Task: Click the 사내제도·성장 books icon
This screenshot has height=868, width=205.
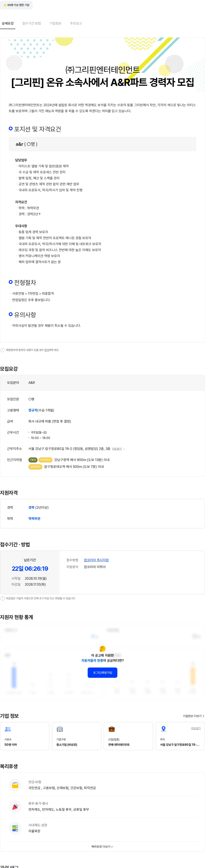Action: (15, 828)
